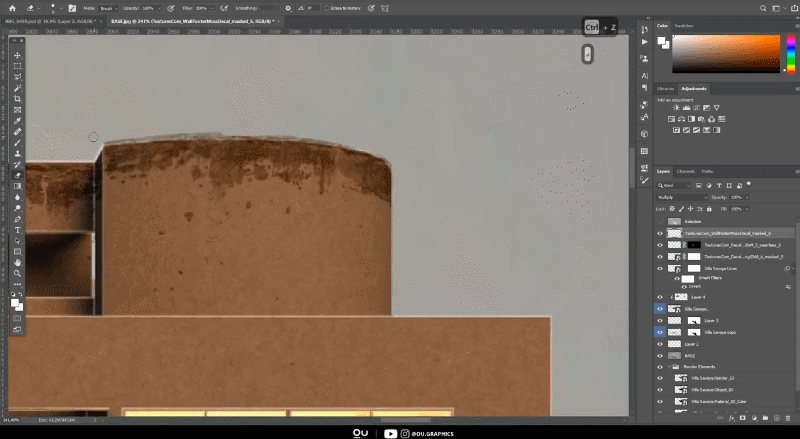Select the Crop tool in toolbar
Image resolution: width=800 pixels, height=439 pixels.
coord(17,99)
